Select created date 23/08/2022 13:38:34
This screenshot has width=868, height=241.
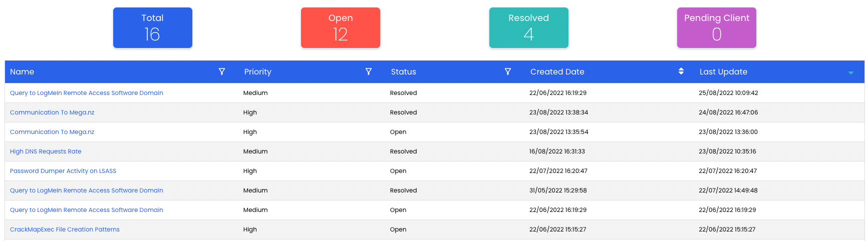559,112
